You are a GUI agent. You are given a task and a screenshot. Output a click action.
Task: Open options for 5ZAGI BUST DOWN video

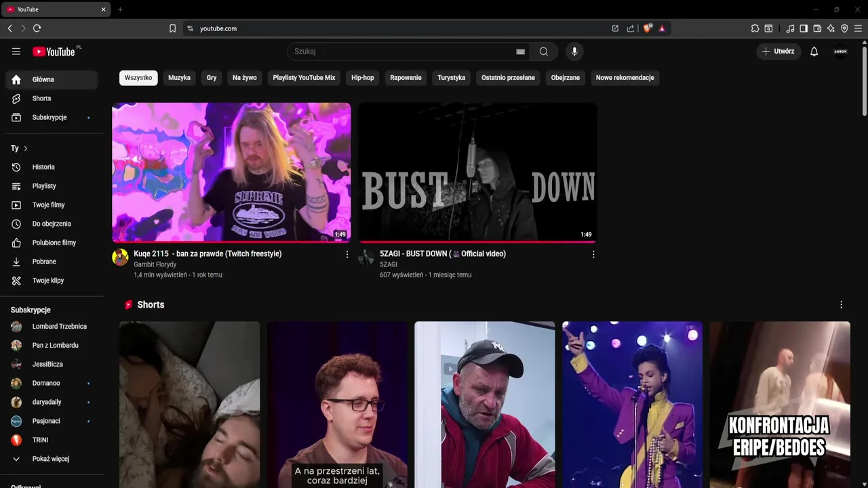(x=593, y=255)
